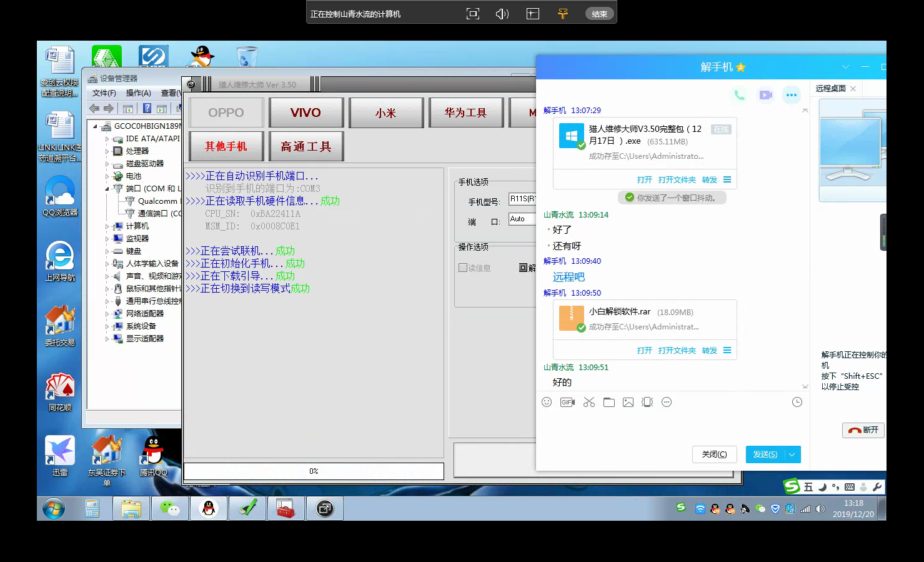Expand 电池 node in device tree
The width and height of the screenshot is (924, 562).
107,176
